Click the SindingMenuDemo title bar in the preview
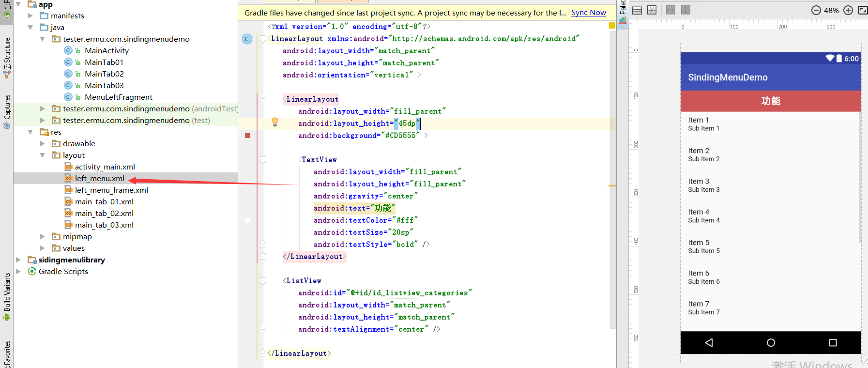The height and width of the screenshot is (368, 868). coord(771,77)
